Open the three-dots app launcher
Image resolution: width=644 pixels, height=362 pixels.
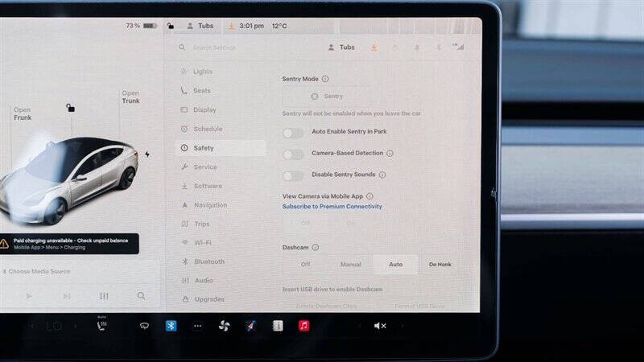[197, 326]
